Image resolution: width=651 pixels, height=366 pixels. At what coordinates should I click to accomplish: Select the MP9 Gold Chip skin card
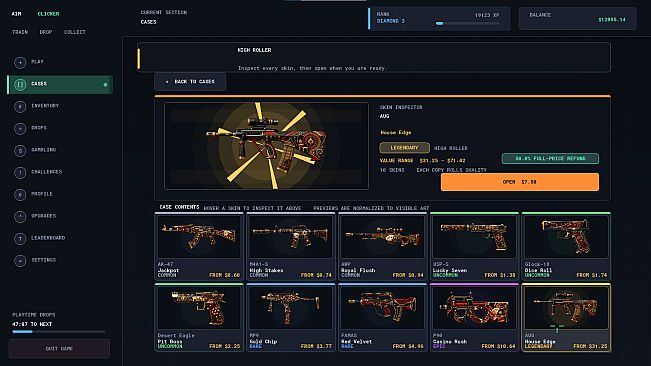[291, 318]
